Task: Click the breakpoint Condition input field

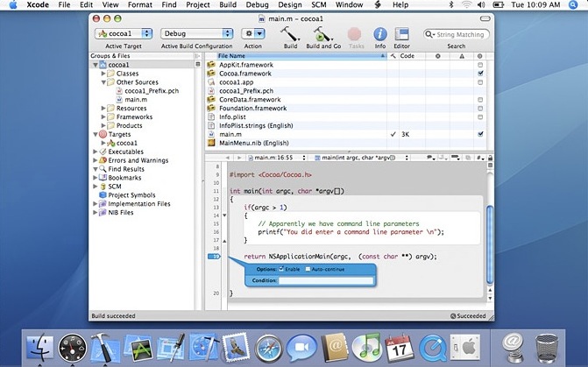Action: [326, 280]
